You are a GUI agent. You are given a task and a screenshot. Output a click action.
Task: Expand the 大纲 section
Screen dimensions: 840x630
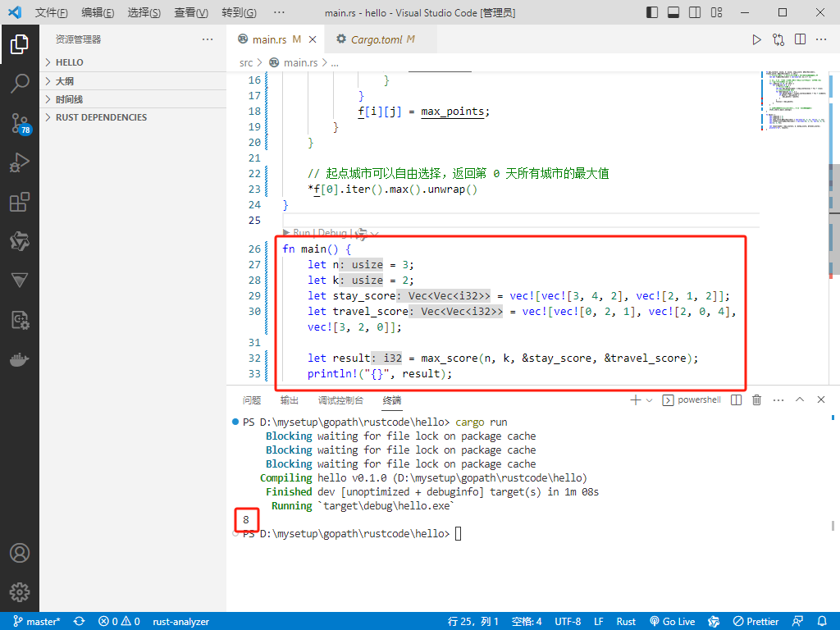click(133, 81)
